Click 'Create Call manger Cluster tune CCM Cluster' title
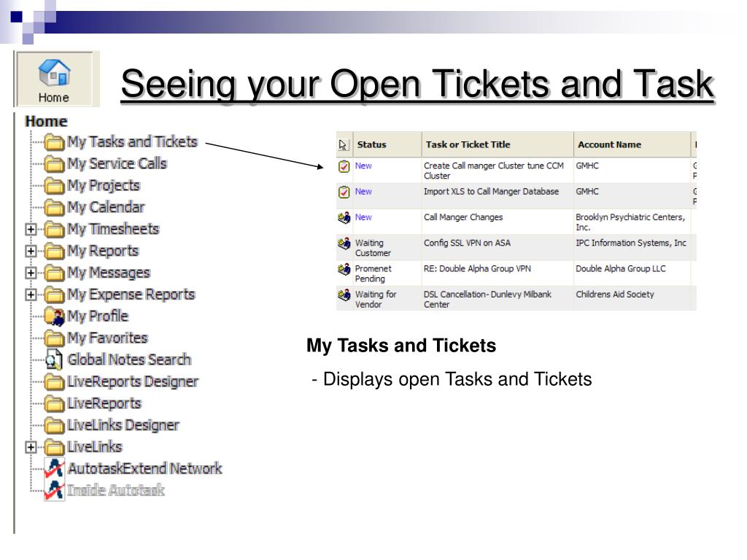Image resolution: width=747 pixels, height=560 pixels. click(494, 171)
